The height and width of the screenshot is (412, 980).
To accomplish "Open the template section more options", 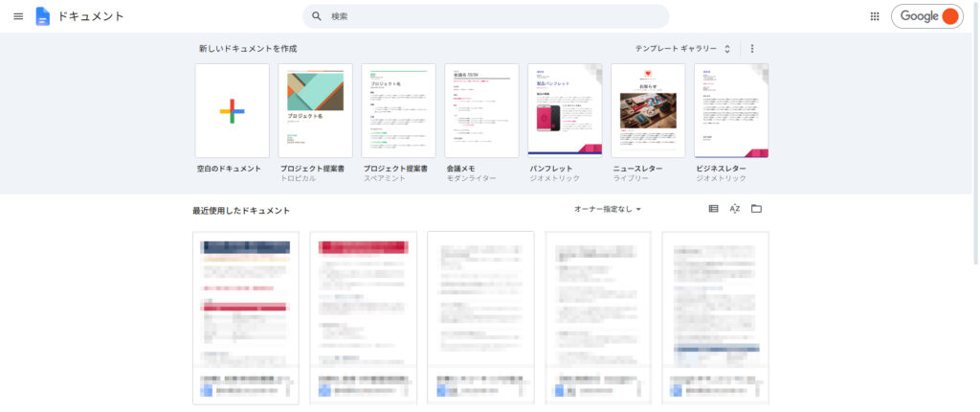I will pyautogui.click(x=752, y=48).
